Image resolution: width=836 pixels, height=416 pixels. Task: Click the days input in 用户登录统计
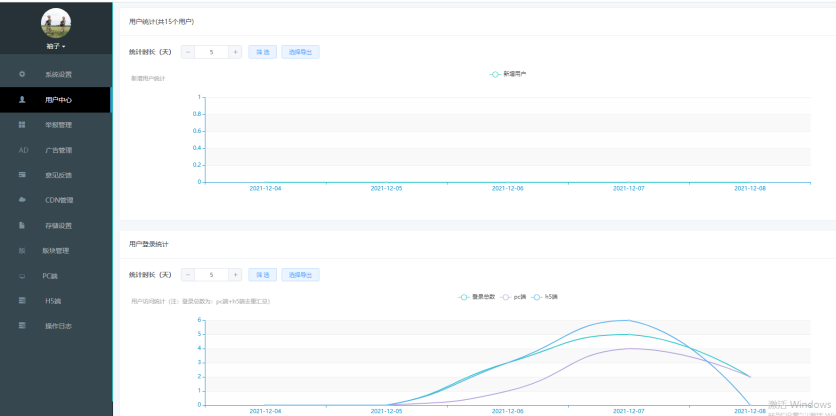coord(212,275)
